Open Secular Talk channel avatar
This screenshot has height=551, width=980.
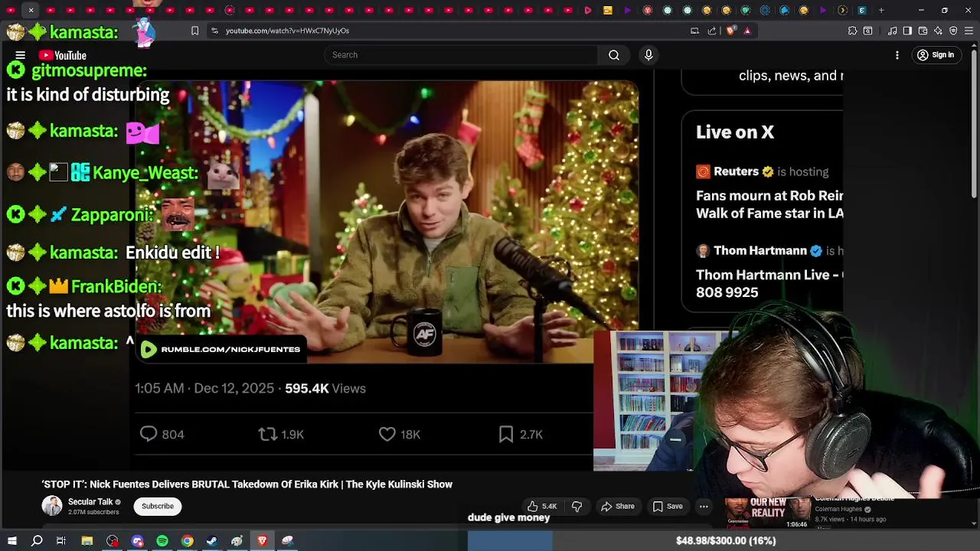point(52,506)
